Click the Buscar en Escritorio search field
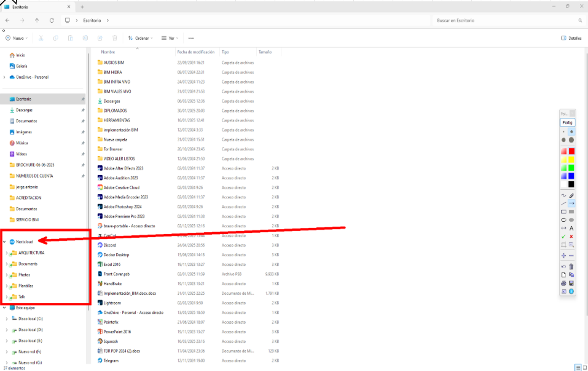Screen dimensions: 588x371 point(504,20)
